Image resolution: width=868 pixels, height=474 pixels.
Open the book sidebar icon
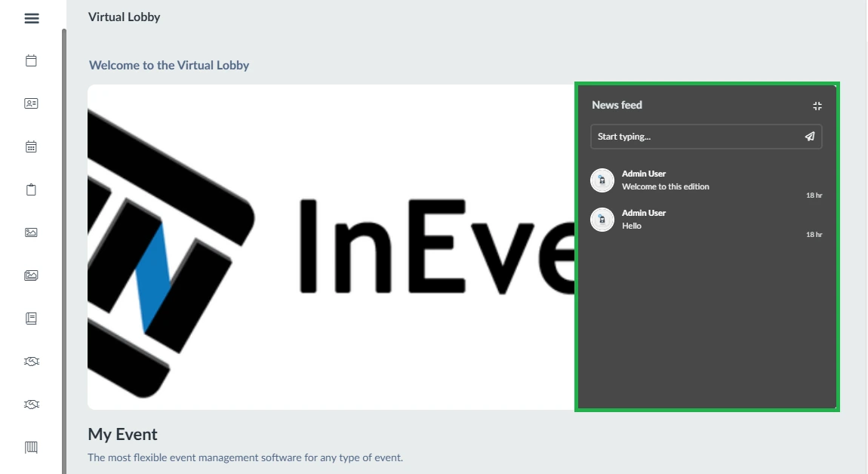pyautogui.click(x=31, y=319)
